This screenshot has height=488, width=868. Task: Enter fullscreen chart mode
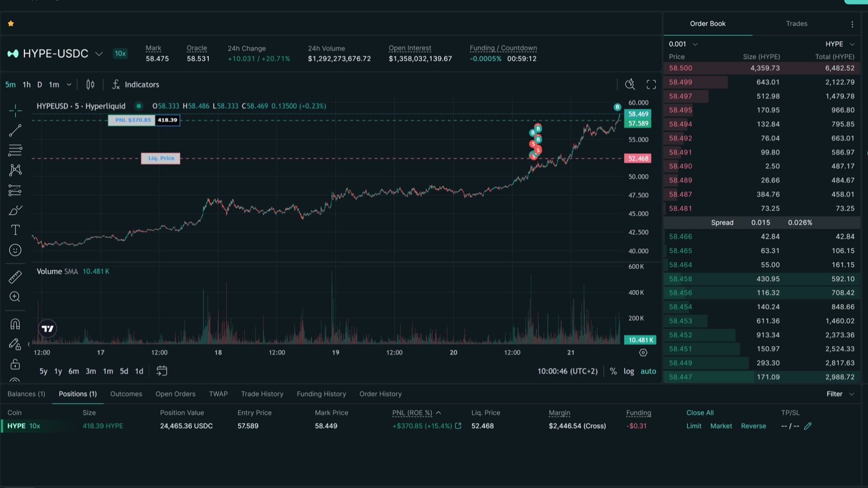[651, 84]
